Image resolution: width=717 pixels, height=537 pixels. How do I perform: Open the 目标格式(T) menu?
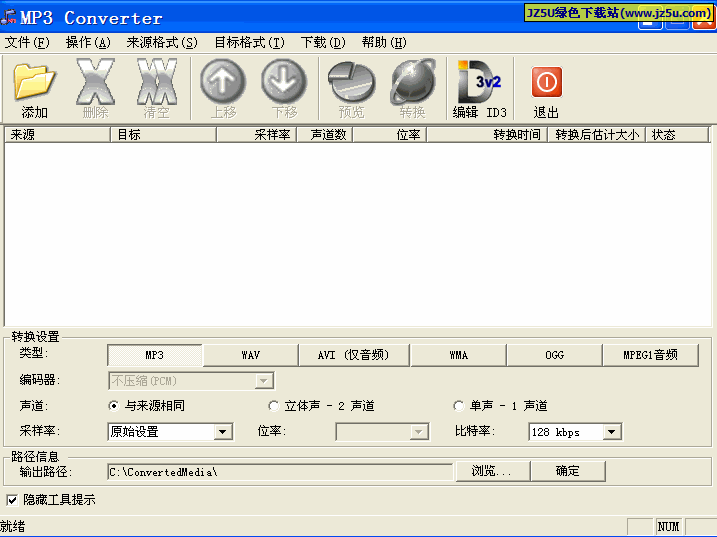[250, 43]
